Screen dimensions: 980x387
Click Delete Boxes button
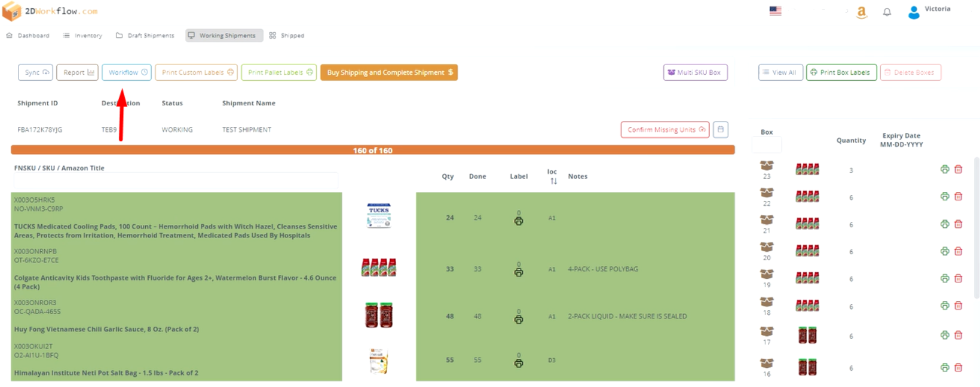coord(911,72)
